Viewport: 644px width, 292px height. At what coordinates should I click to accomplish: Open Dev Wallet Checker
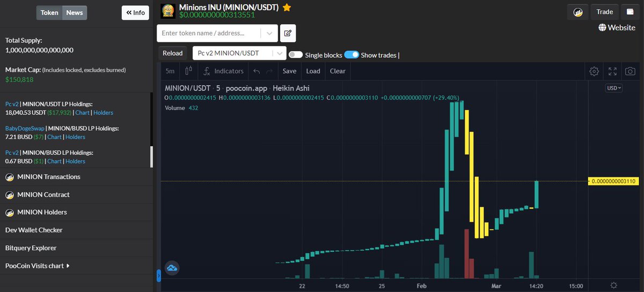tap(34, 230)
